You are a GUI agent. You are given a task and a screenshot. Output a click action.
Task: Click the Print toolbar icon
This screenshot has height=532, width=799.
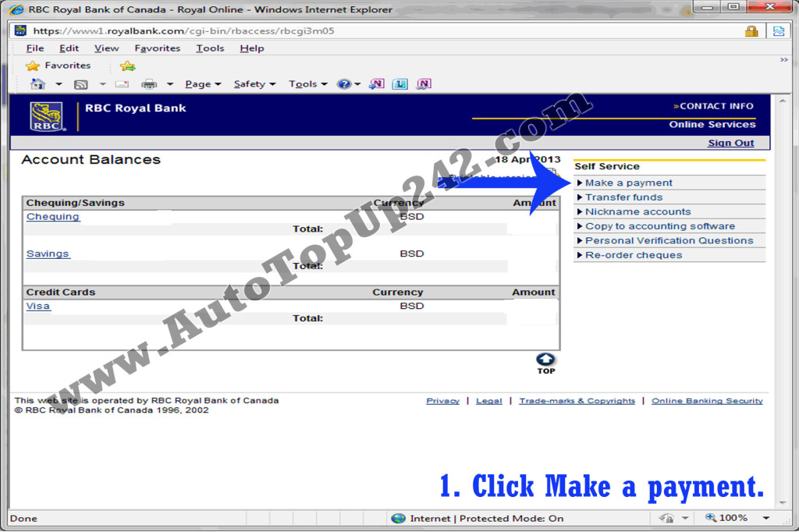[x=149, y=84]
